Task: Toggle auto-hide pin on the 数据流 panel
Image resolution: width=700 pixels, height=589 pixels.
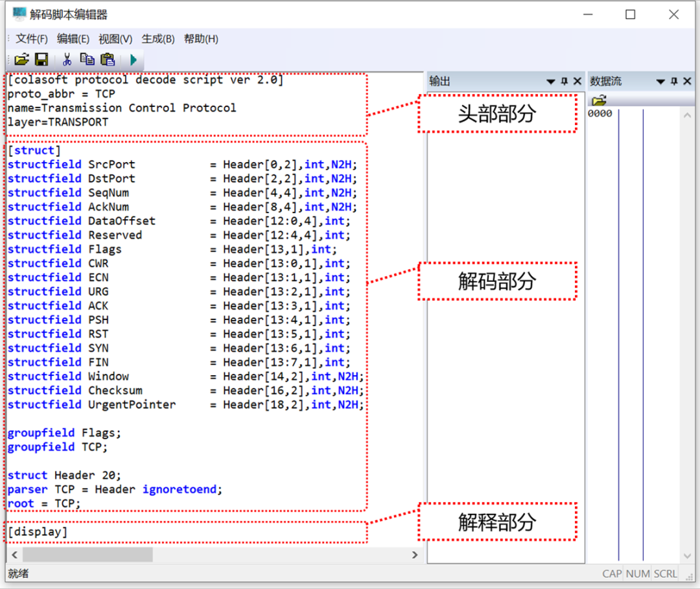Action: (x=674, y=82)
